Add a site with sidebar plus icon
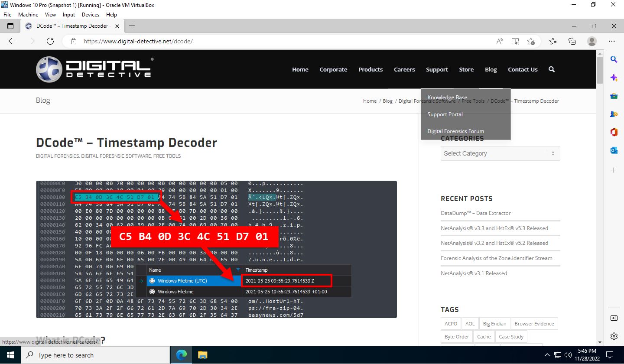624x364 pixels. 614,170
